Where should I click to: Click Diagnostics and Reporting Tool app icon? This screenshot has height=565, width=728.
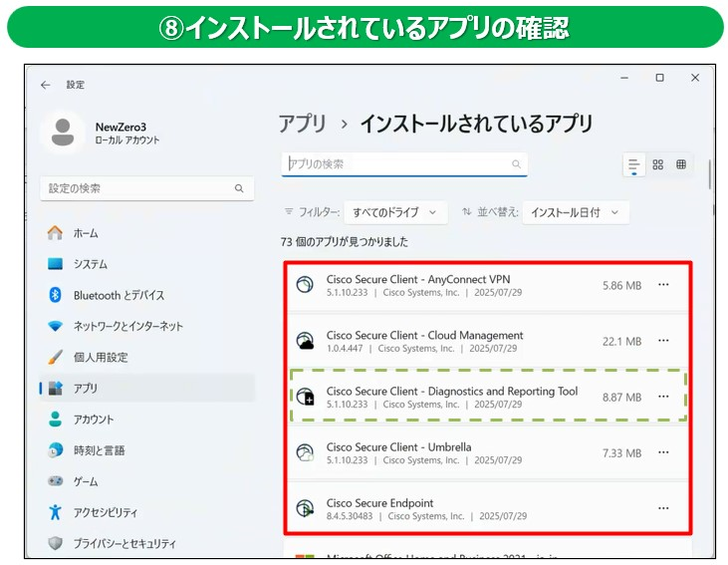pyautogui.click(x=305, y=397)
